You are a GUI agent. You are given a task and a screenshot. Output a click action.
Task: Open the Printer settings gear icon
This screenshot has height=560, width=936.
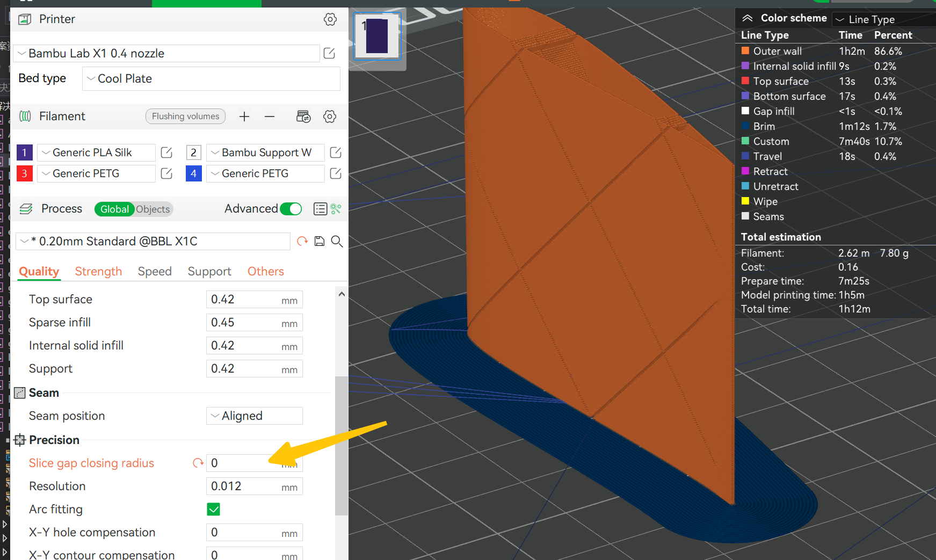coord(330,19)
